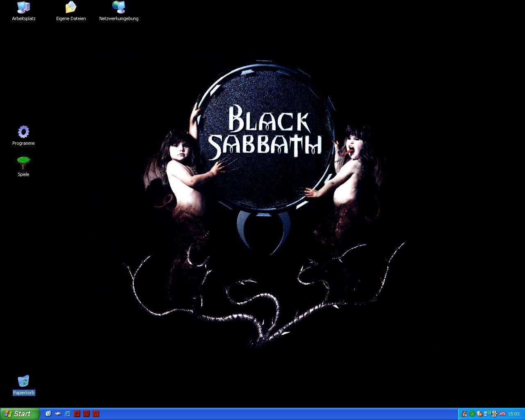Click the red previous-track quick launch icon
The height and width of the screenshot is (420, 525).
tap(86, 414)
